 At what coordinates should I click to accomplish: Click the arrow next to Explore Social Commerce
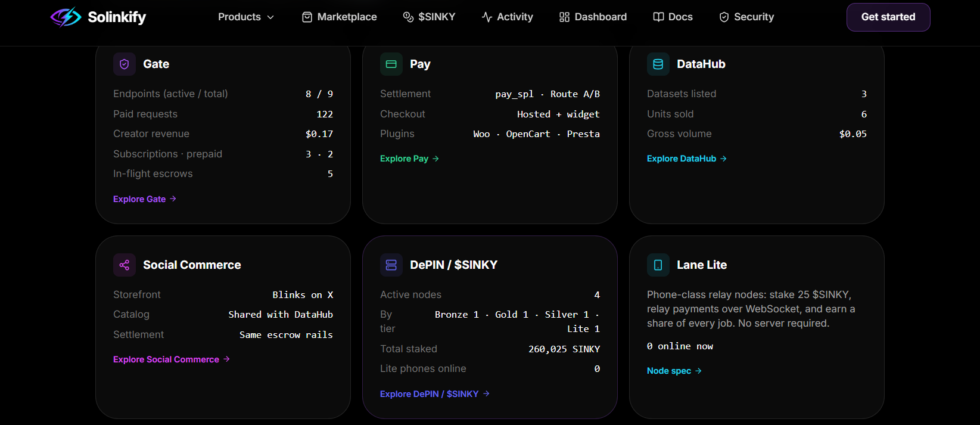pos(226,359)
